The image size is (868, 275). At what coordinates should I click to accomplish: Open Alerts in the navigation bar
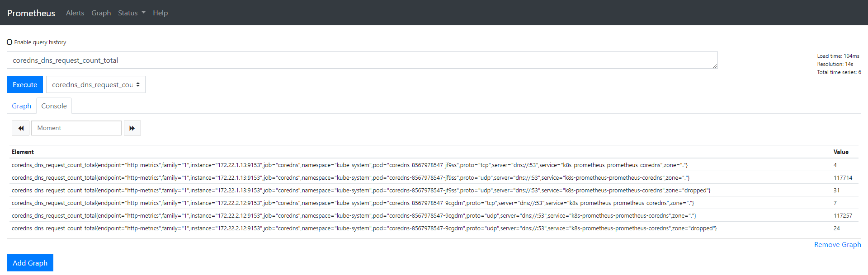(75, 13)
